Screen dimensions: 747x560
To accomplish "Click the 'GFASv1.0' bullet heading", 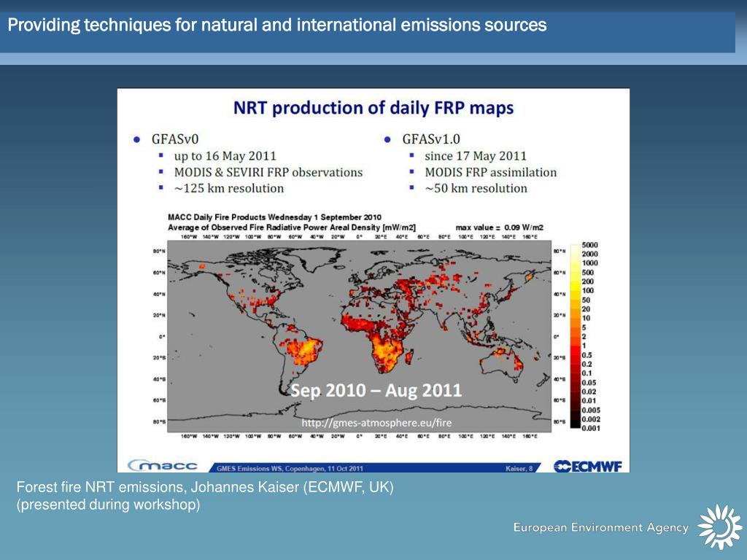I will [431, 139].
